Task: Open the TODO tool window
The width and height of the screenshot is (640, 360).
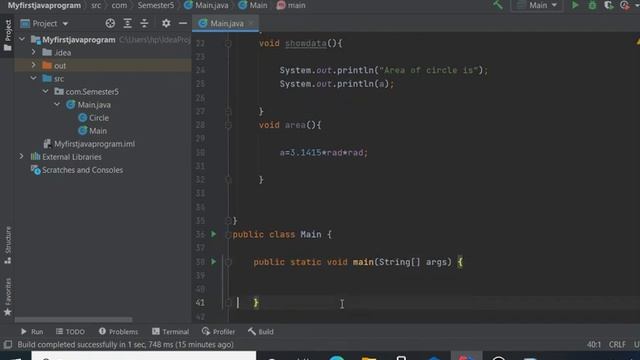Action: pyautogui.click(x=70, y=331)
